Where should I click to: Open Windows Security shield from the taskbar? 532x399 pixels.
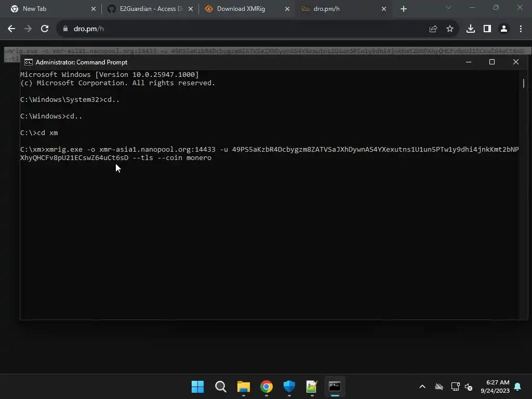coord(289,387)
